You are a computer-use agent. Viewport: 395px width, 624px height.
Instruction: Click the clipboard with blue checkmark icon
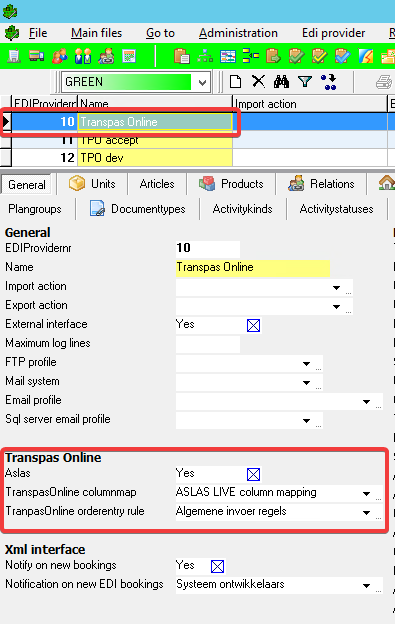pyautogui.click(x=342, y=56)
